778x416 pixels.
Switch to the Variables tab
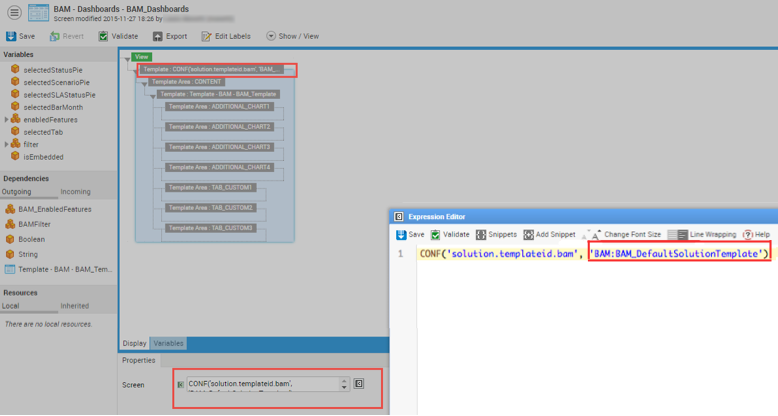tap(169, 343)
